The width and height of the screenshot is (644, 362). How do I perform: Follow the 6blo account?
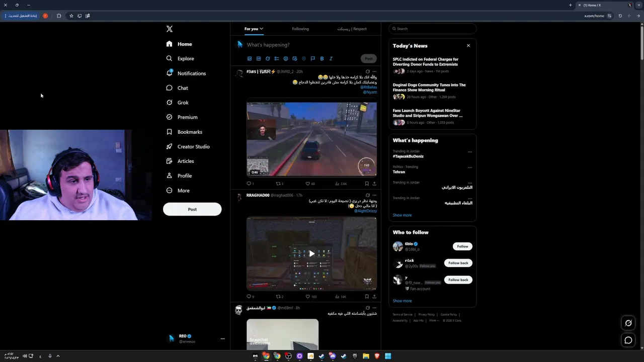[462, 246]
